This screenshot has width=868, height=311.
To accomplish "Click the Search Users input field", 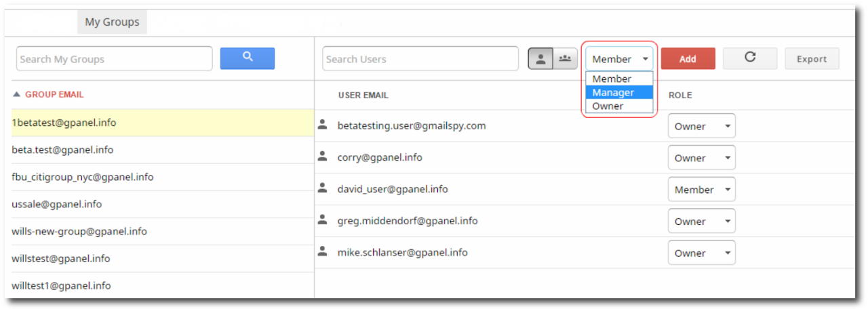I will tap(420, 59).
